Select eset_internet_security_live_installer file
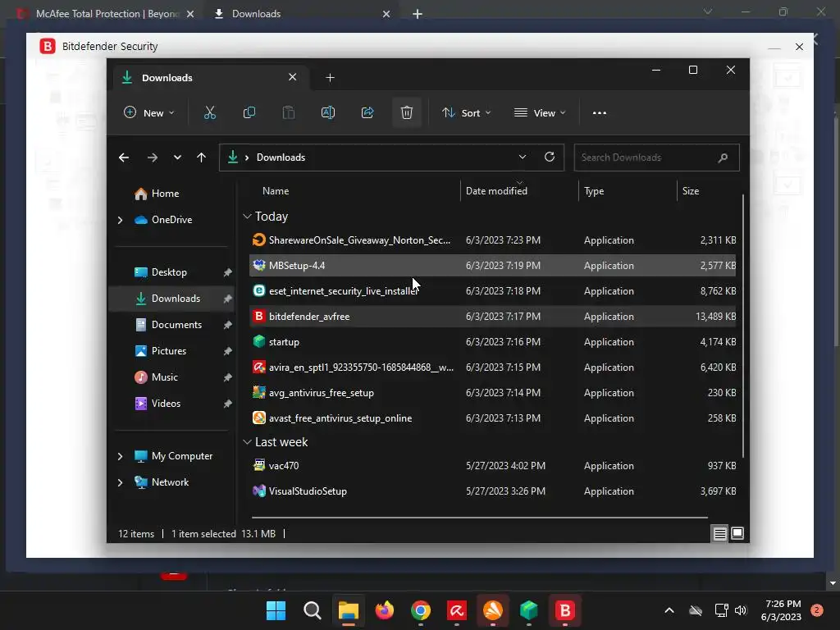Screen dimensions: 840x630 click(x=492, y=291)
